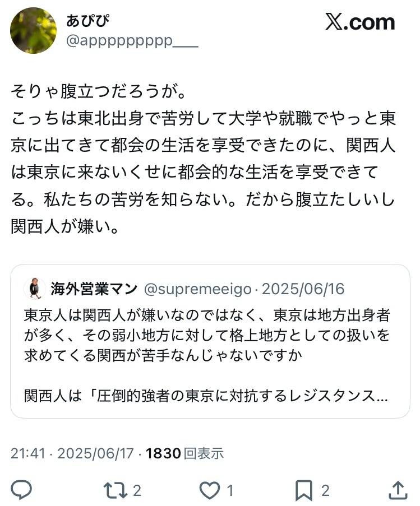The image size is (420, 506).
Task: Open the share arrow icon
Action: tap(398, 491)
